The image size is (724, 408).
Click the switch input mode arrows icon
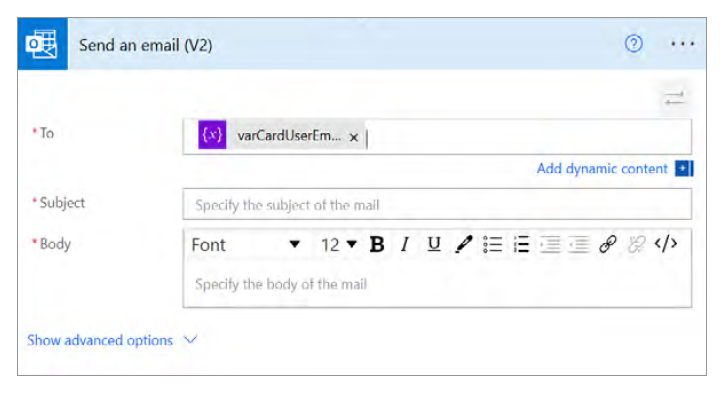tap(675, 98)
